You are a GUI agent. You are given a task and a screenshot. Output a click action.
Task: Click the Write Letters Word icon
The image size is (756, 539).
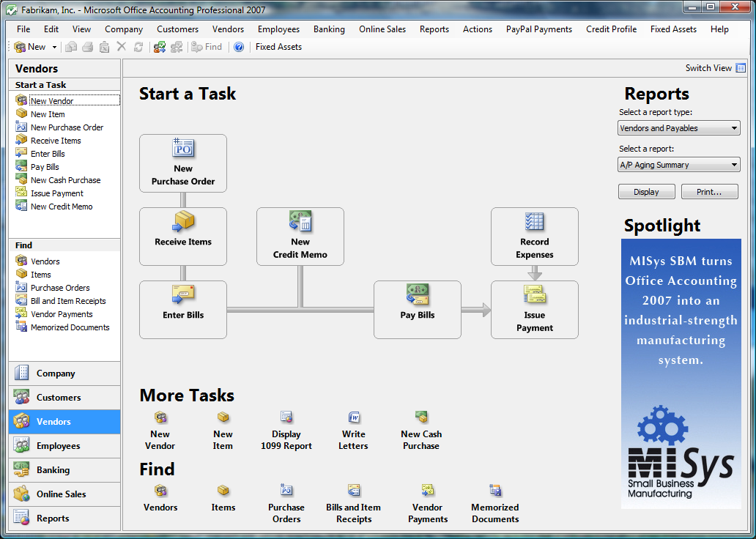click(354, 417)
